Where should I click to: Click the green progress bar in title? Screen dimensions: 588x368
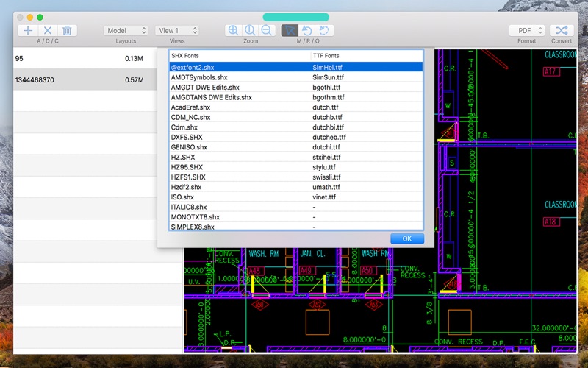[x=296, y=17]
